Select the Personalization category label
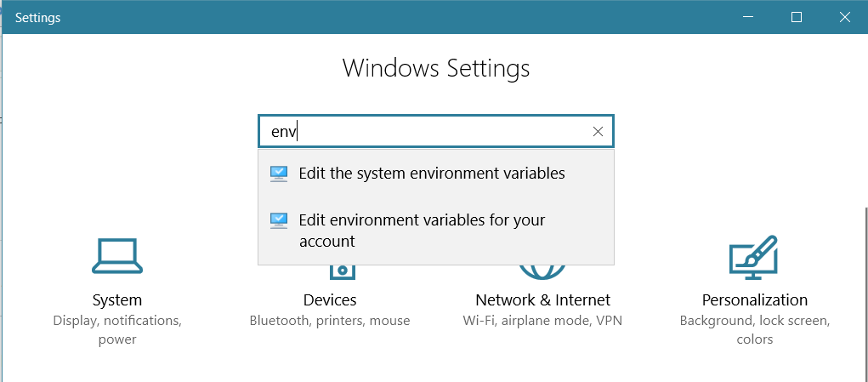868x382 pixels. [x=755, y=300]
